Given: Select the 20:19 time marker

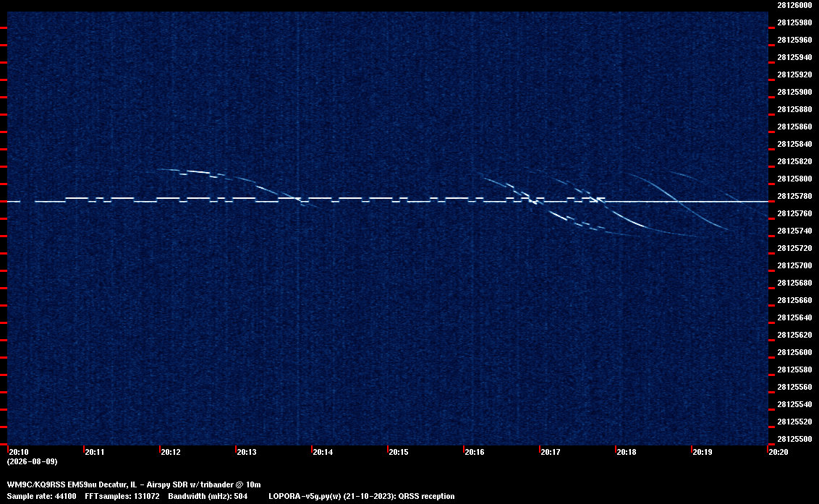Looking at the screenshot, I should tap(702, 452).
